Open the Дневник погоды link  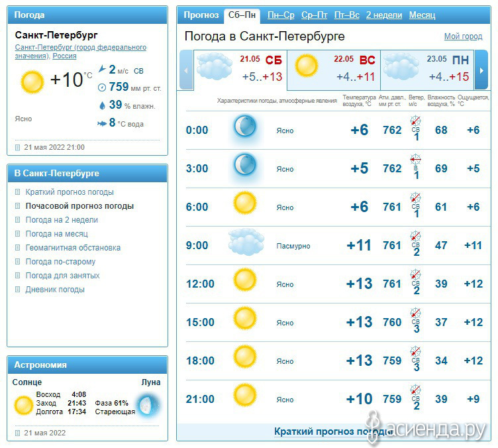[x=55, y=290]
